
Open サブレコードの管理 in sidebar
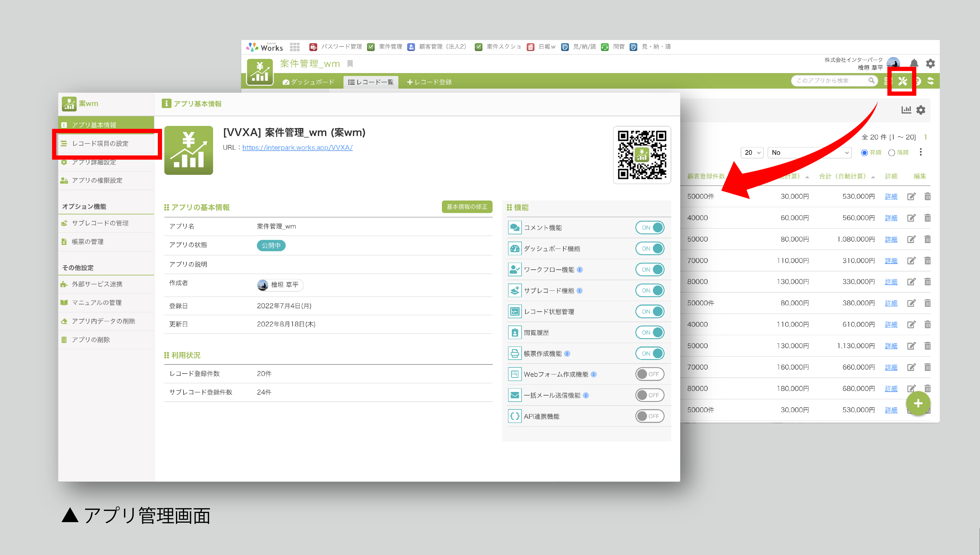pyautogui.click(x=106, y=223)
